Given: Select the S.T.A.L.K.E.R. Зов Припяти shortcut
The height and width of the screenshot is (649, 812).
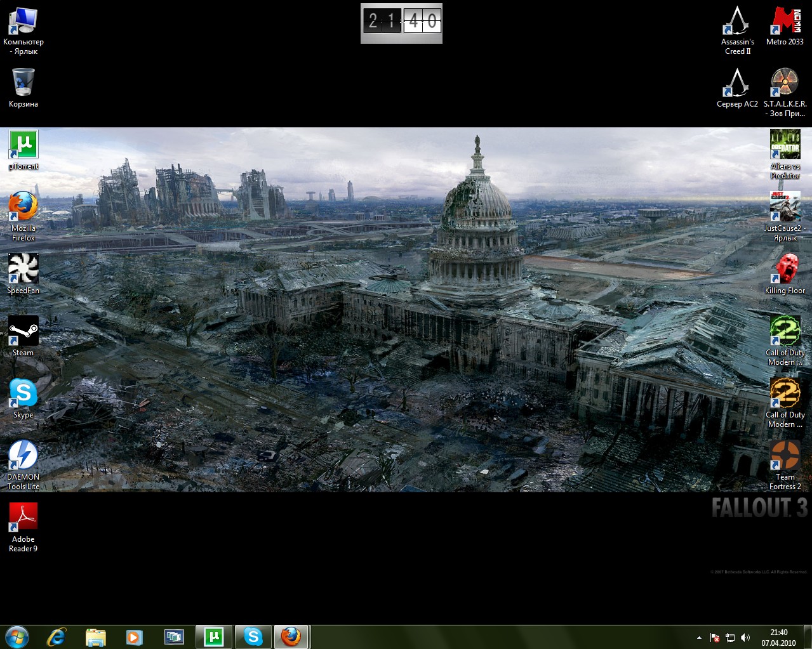Looking at the screenshot, I should (785, 92).
